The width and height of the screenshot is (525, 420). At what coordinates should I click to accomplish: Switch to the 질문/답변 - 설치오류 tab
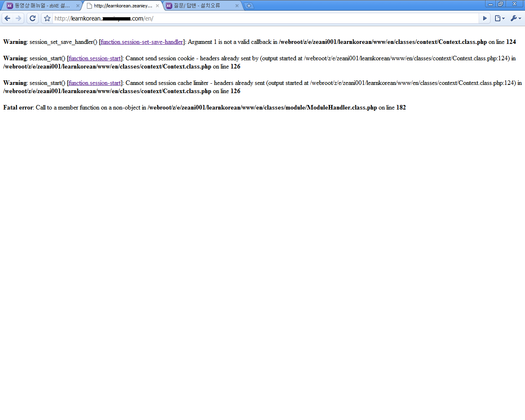coord(199,6)
